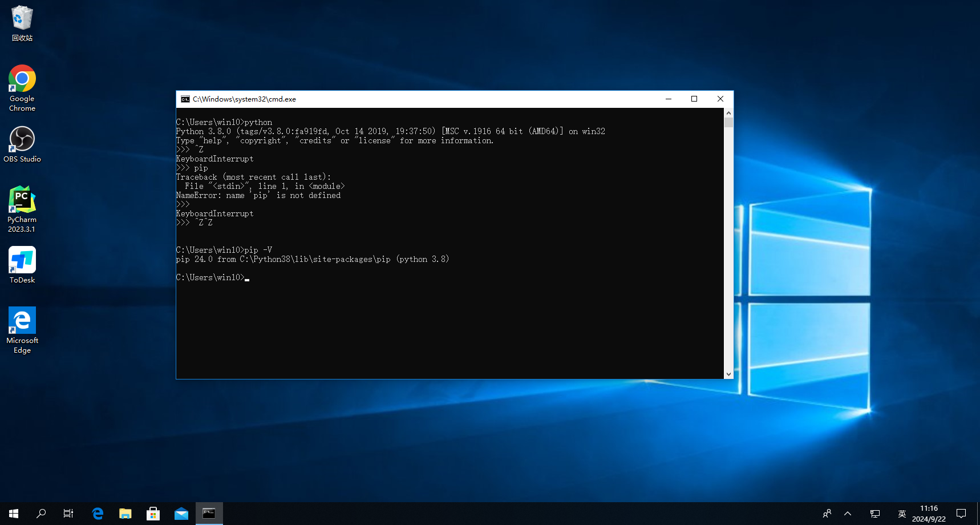
Task: Select the Microsoft Edge desktop shortcut
Action: (22, 330)
